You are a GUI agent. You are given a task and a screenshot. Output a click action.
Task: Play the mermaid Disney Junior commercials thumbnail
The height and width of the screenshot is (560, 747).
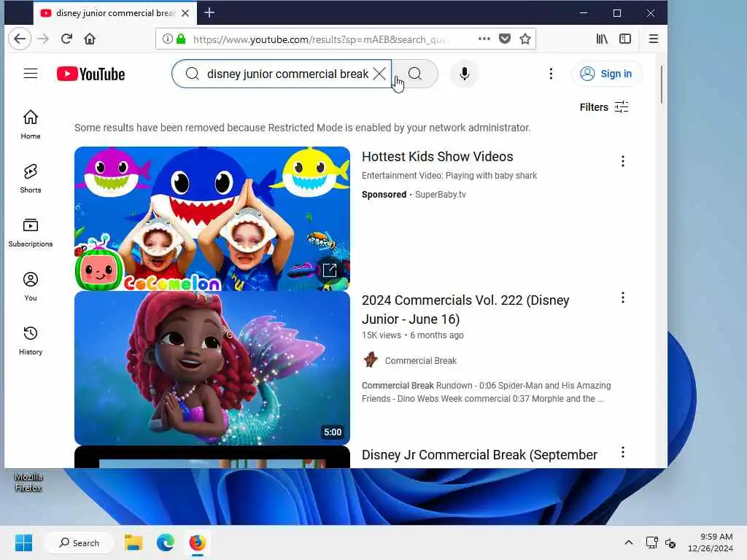click(212, 368)
